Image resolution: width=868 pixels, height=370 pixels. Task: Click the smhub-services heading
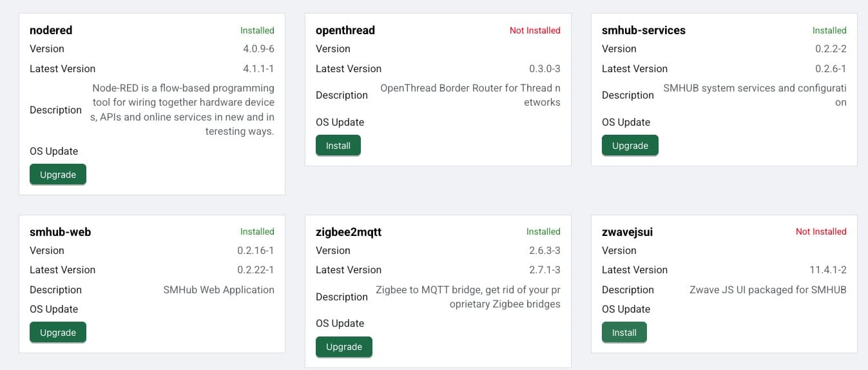pyautogui.click(x=643, y=30)
